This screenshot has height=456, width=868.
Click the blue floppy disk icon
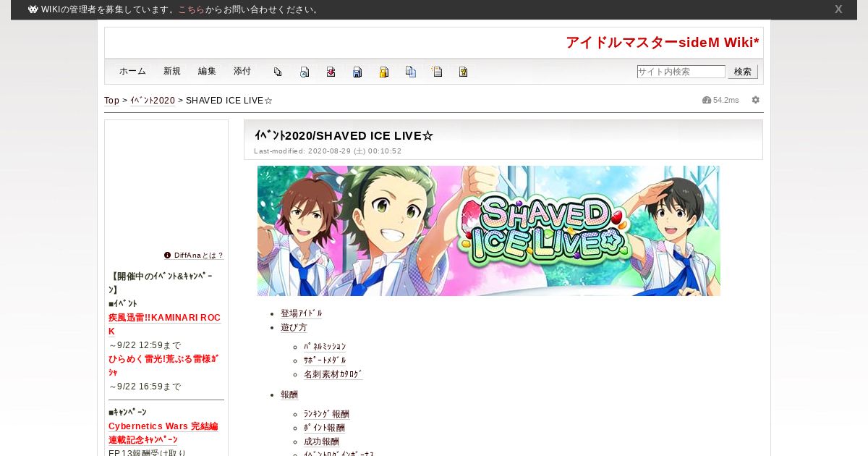[357, 72]
